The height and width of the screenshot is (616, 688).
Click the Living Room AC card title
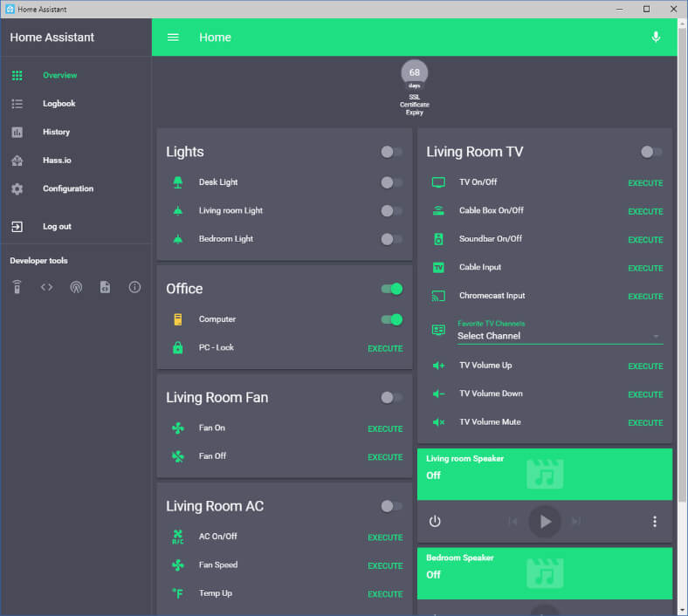click(215, 506)
